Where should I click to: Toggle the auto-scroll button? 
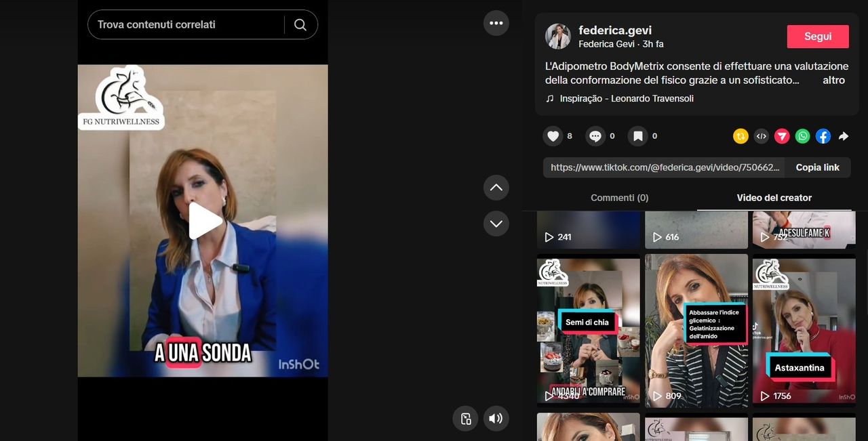coord(466,418)
